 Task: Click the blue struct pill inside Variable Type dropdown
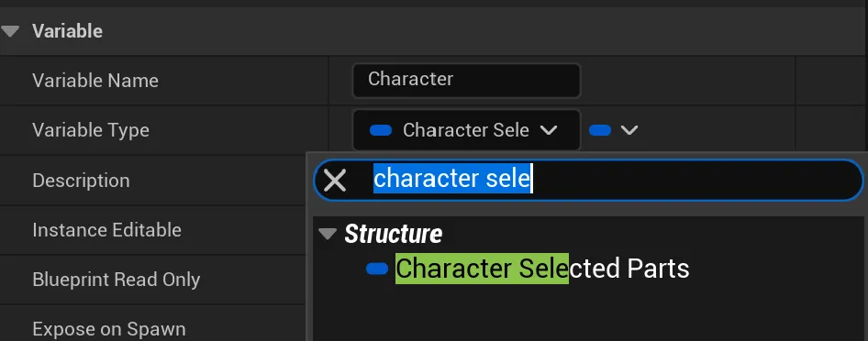click(x=381, y=130)
